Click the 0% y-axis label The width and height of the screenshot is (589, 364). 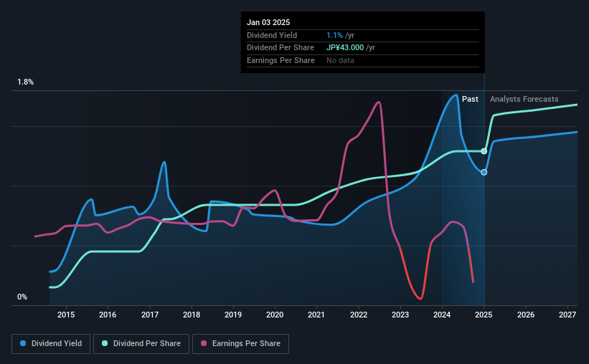[x=22, y=297]
